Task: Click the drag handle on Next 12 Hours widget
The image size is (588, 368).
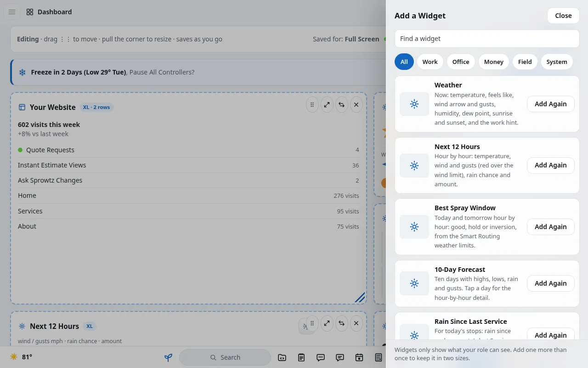Action: 312,323
